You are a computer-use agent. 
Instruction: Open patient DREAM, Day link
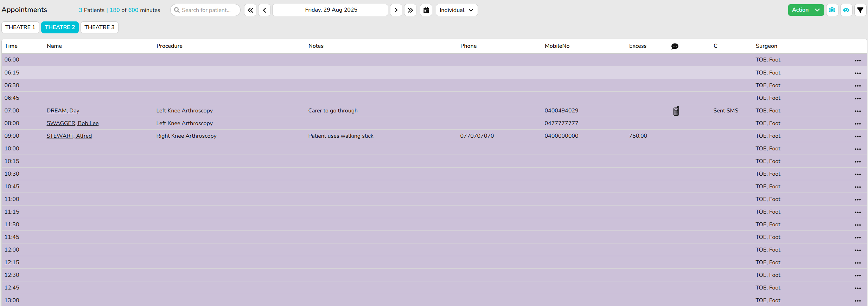click(x=63, y=111)
